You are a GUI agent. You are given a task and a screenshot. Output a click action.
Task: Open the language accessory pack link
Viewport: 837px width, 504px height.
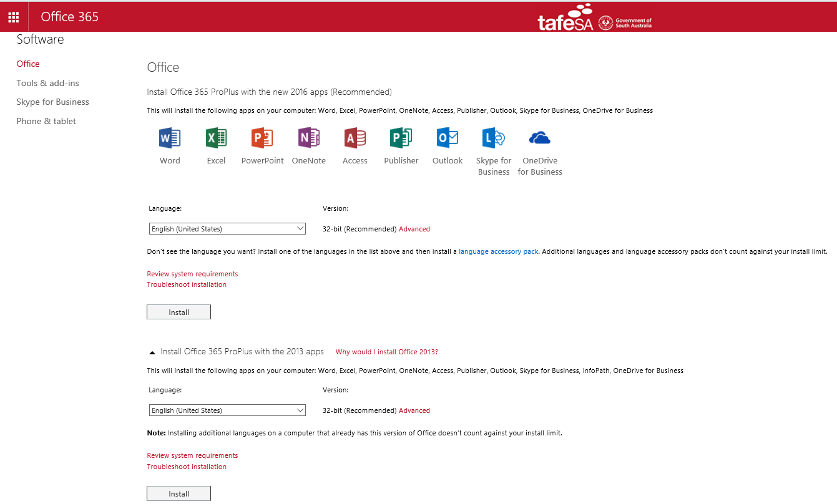(499, 251)
